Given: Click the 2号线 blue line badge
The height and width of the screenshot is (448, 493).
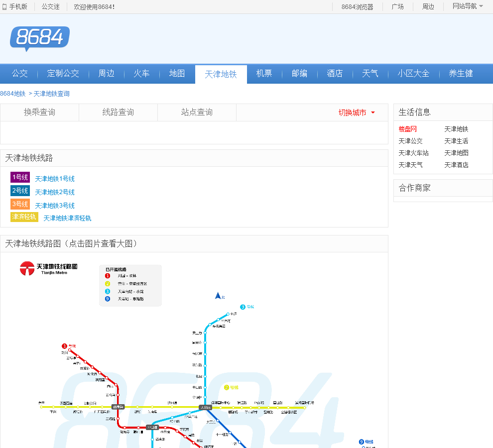Looking at the screenshot, I should click(x=20, y=191).
